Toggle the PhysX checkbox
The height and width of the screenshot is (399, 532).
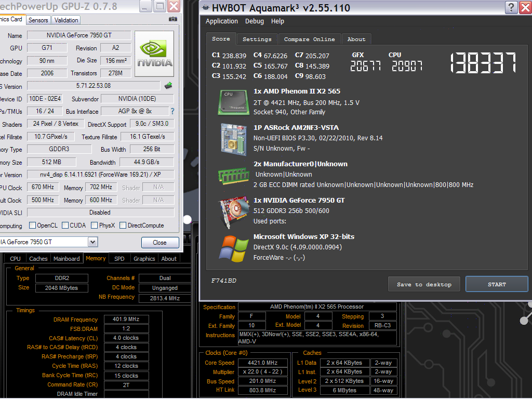tap(95, 225)
